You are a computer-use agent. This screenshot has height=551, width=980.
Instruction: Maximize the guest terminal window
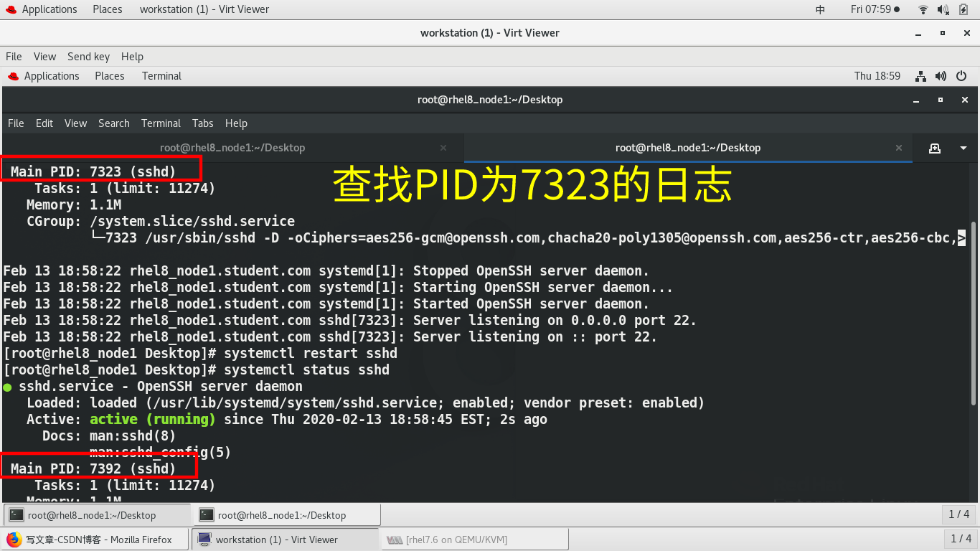[x=941, y=100]
